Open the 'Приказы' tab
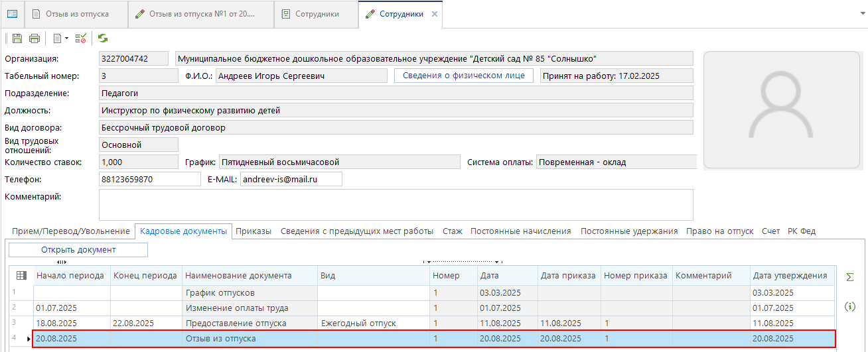868x352 pixels. coord(253,231)
